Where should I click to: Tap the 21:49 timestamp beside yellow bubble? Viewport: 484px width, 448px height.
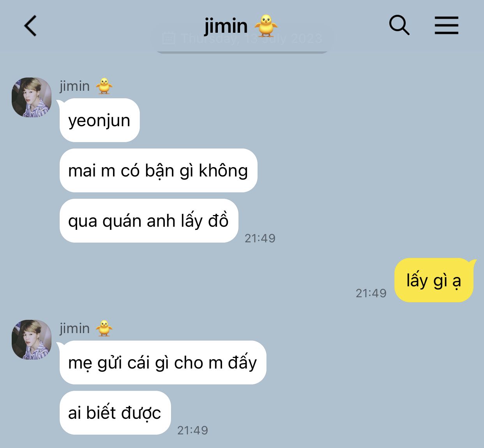(x=371, y=293)
